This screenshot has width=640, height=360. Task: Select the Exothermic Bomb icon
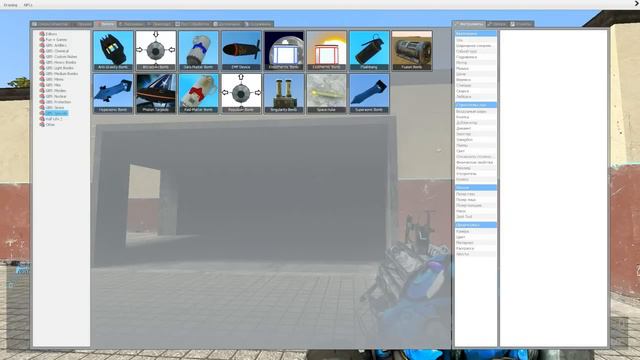pos(327,50)
